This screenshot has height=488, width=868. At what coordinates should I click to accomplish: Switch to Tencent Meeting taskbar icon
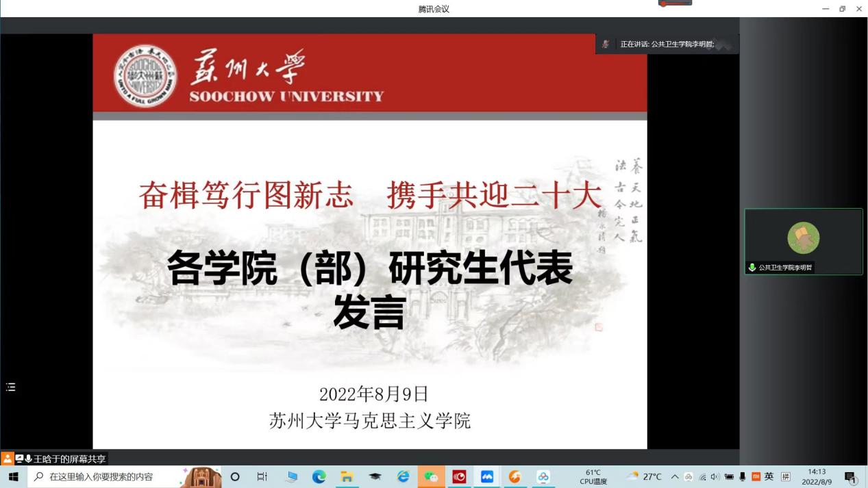487,477
